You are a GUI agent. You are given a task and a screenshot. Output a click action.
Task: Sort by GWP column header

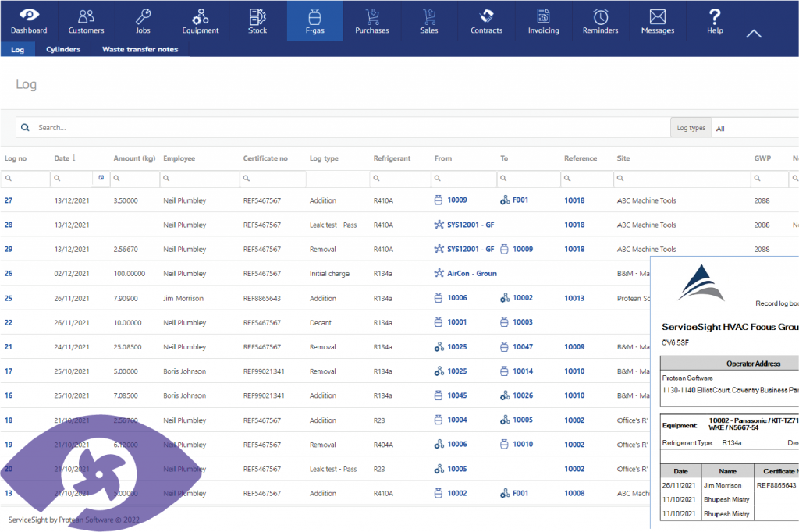[x=762, y=158]
